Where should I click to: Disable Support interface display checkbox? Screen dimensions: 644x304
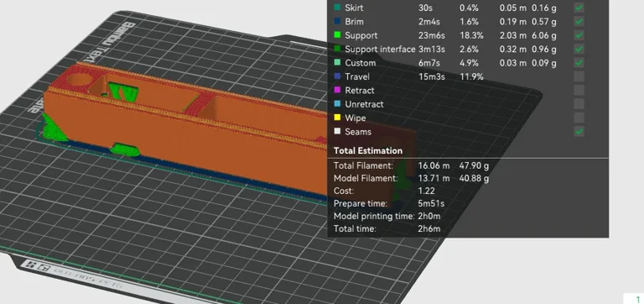tap(579, 49)
